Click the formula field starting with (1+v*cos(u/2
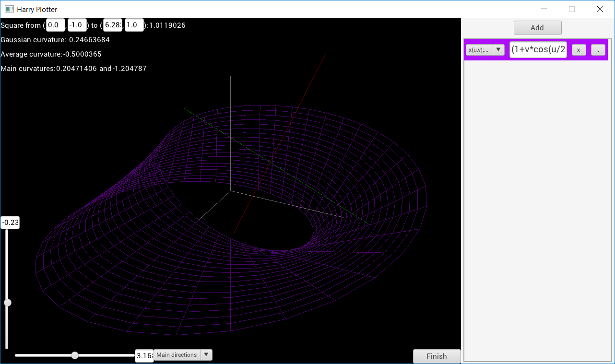This screenshot has width=615, height=364. click(538, 49)
